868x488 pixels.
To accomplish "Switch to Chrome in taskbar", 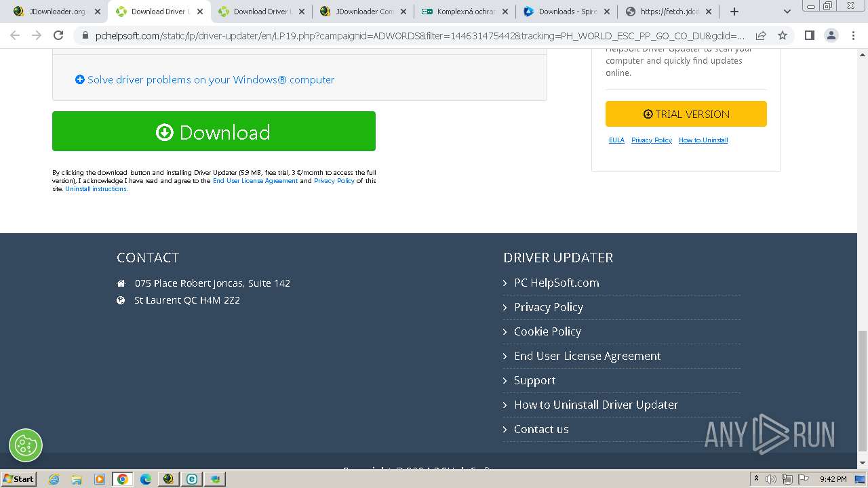I will 123,479.
